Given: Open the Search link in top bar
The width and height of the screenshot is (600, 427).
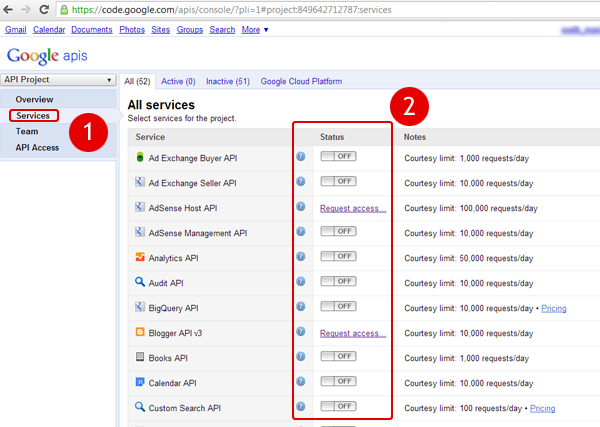Looking at the screenshot, I should (222, 30).
